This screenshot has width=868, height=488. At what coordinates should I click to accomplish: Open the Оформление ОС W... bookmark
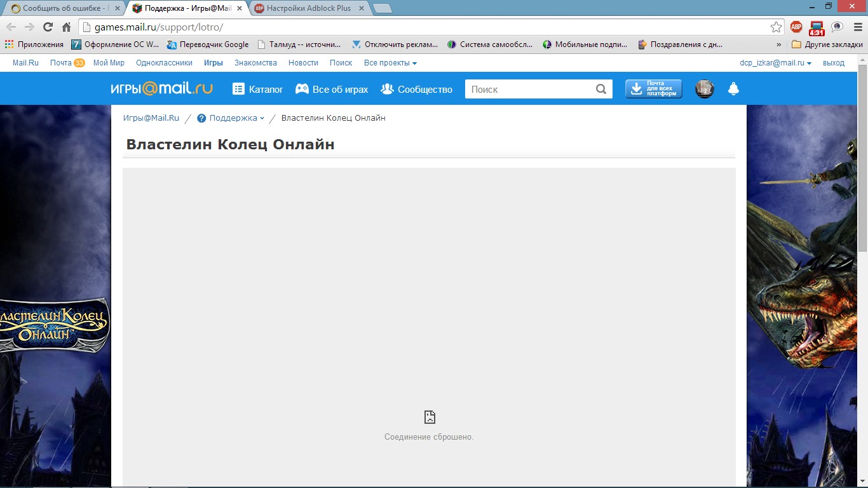click(115, 44)
